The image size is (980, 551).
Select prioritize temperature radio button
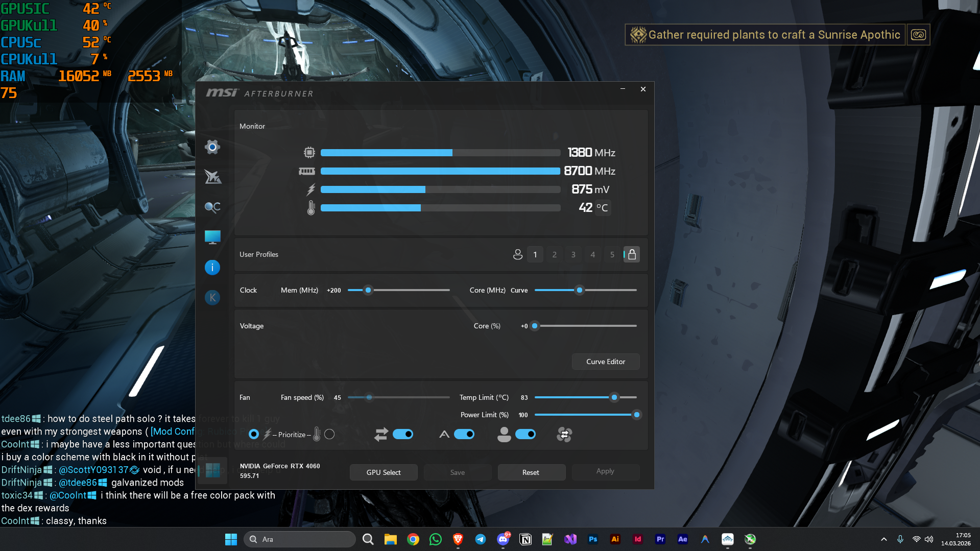(329, 434)
